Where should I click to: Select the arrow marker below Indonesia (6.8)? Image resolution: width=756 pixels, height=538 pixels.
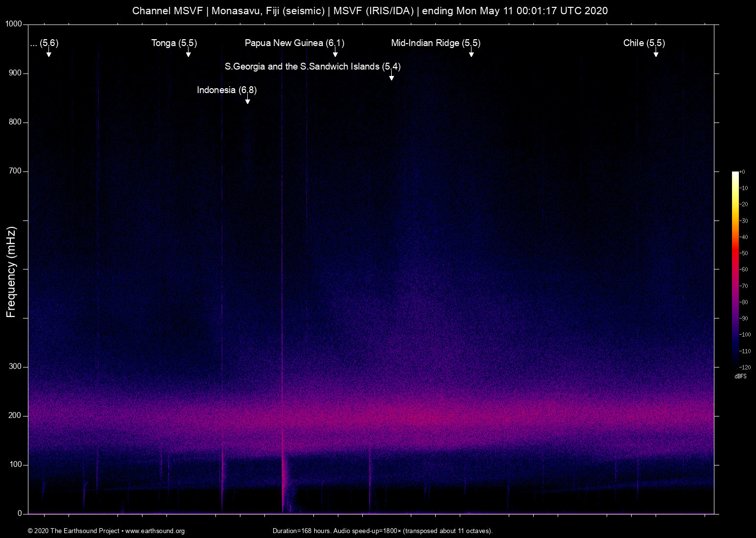tap(248, 100)
